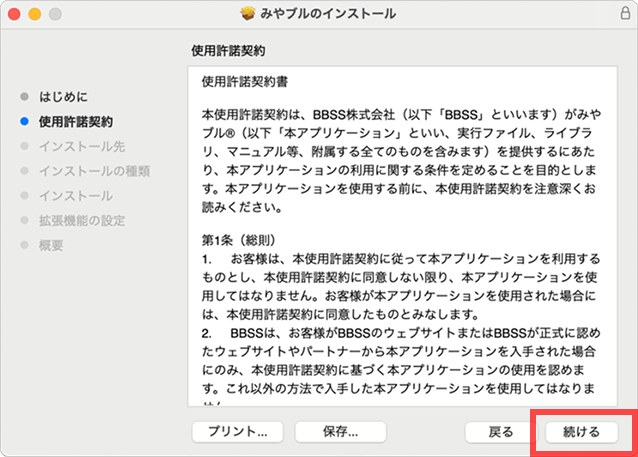Minimize the window using the yellow button
Viewport: 638px width, 457px height.
[x=34, y=15]
